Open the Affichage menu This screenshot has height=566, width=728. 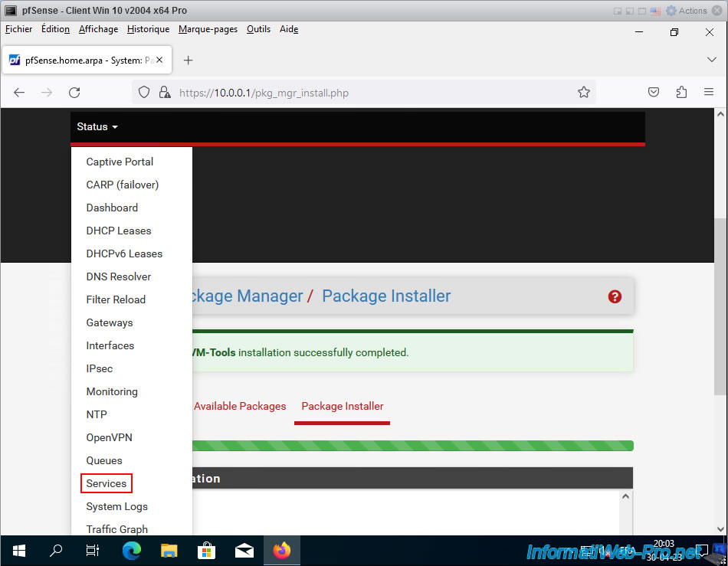click(x=98, y=29)
